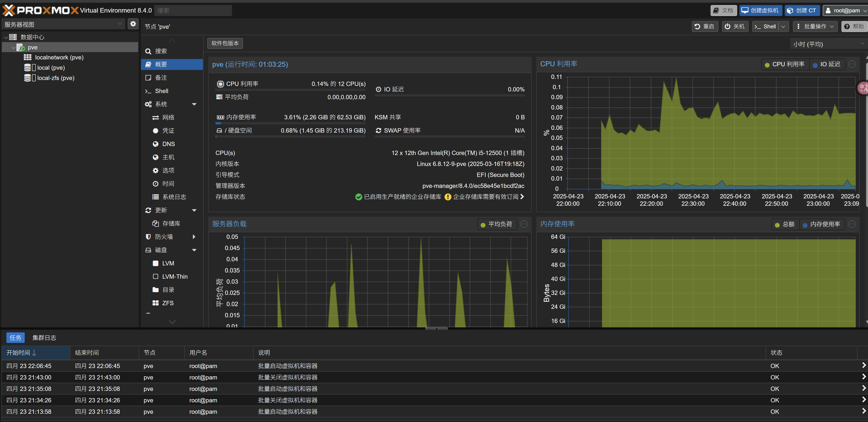Click the top search input field
Viewport: 868px width, 422px height.
pyautogui.click(x=193, y=11)
